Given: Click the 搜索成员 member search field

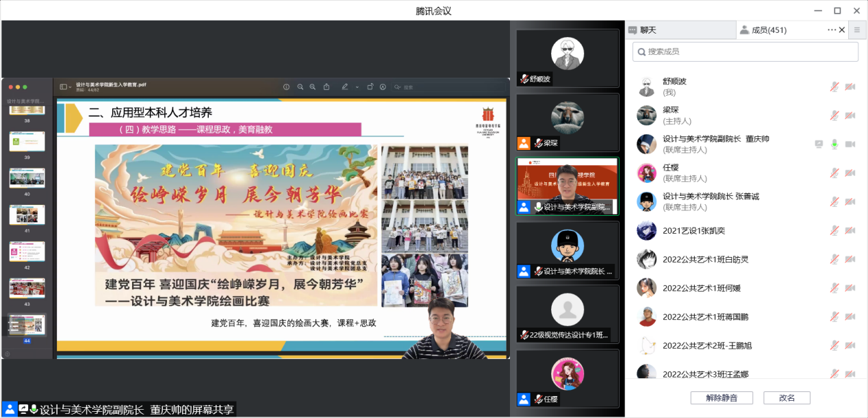Looking at the screenshot, I should coord(745,51).
